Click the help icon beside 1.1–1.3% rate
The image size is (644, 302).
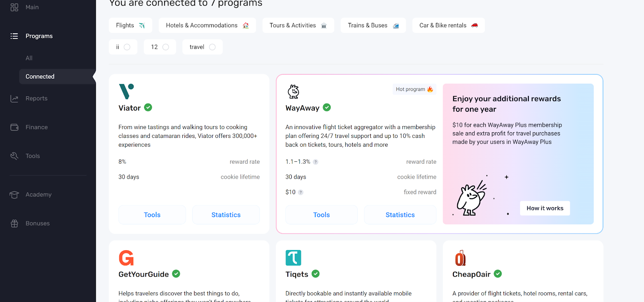[x=316, y=162]
